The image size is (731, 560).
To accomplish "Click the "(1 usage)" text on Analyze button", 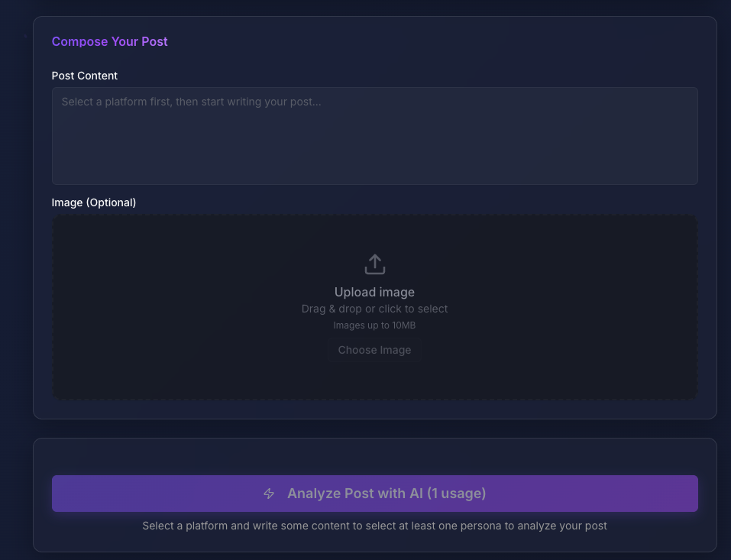I will coord(457,494).
